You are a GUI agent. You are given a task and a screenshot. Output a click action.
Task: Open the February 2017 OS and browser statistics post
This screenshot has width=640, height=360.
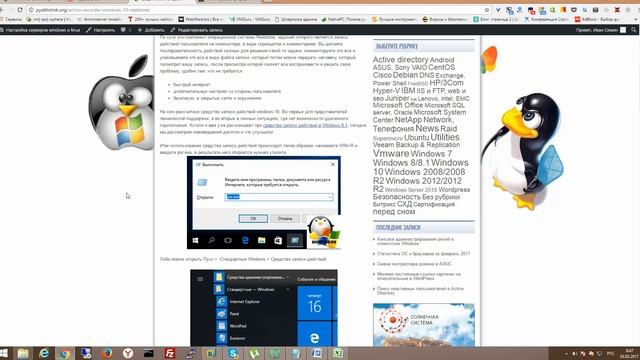pyautogui.click(x=423, y=253)
